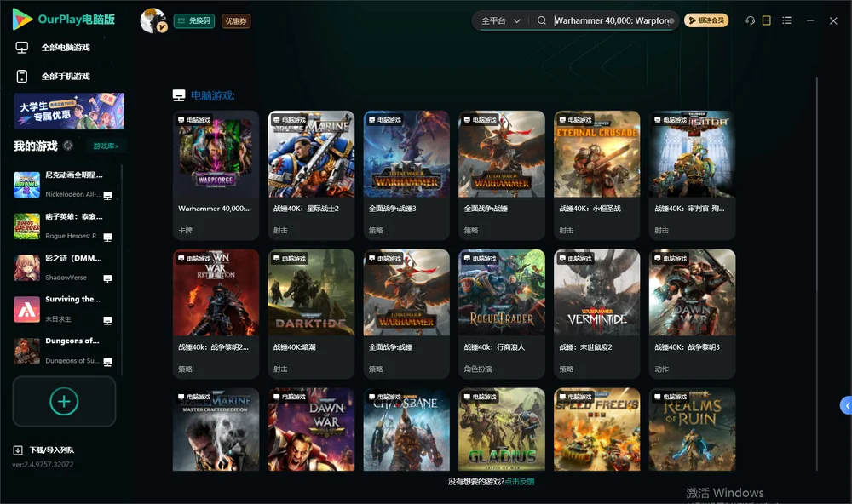Click the PC icon on Nickelodeon row

click(x=107, y=196)
